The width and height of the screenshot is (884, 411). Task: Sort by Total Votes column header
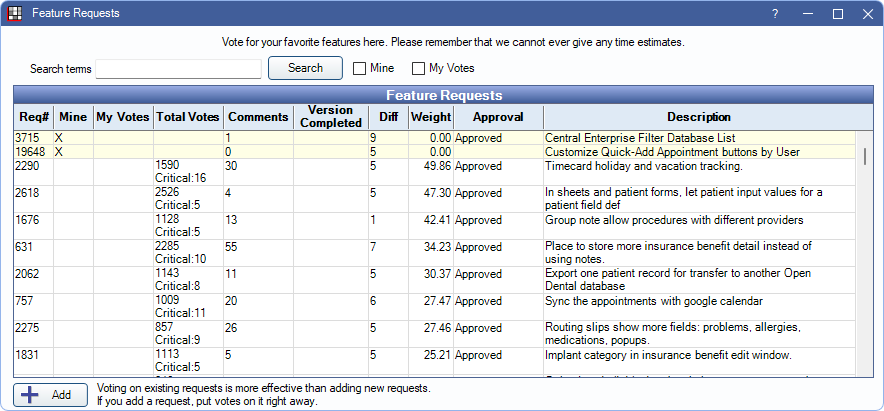point(187,117)
